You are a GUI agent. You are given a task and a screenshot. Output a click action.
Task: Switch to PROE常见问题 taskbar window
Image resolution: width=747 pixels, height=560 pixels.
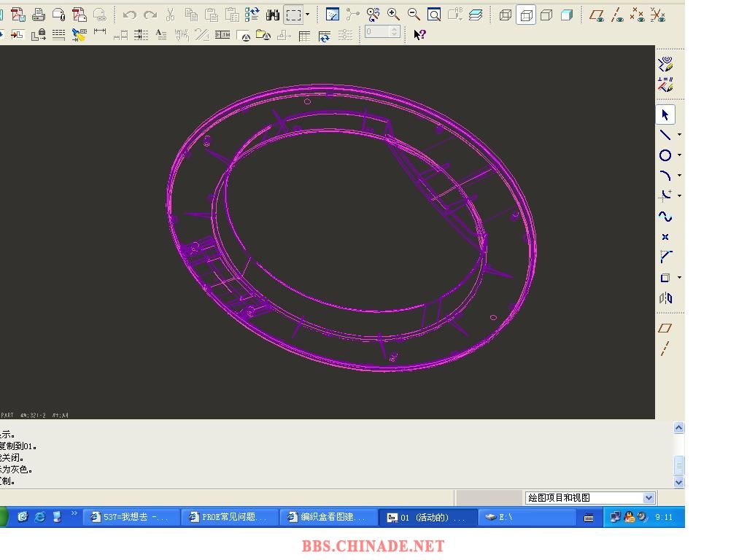pyautogui.click(x=230, y=517)
